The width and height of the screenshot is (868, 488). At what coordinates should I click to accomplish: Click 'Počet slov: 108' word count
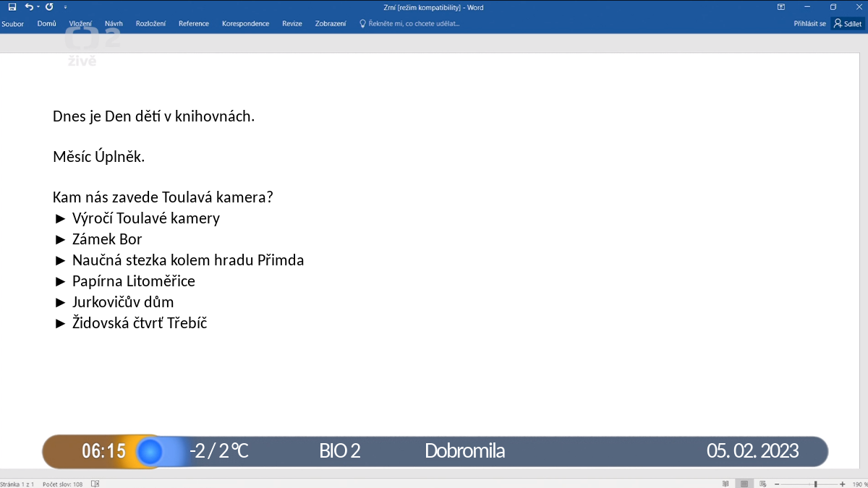coord(62,484)
